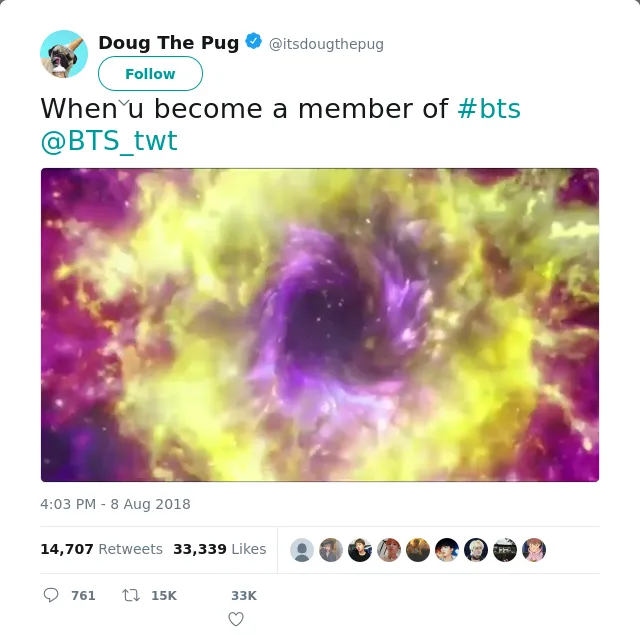Click the 15K retweet count
The width and height of the screenshot is (640, 635).
tap(164, 595)
